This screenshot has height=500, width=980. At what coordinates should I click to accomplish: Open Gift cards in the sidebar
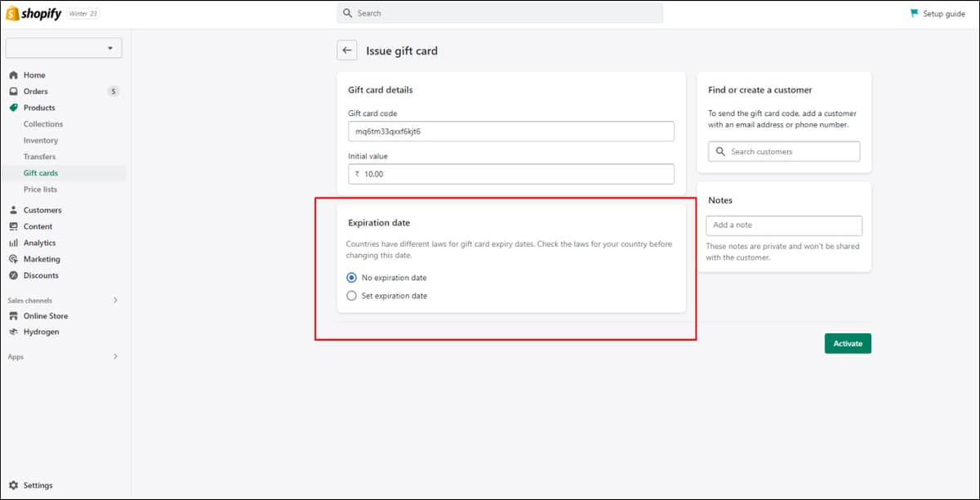[x=41, y=173]
